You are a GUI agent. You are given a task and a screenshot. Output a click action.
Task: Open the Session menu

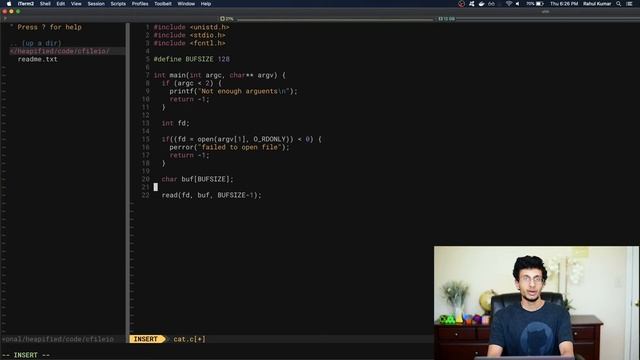tap(96, 4)
